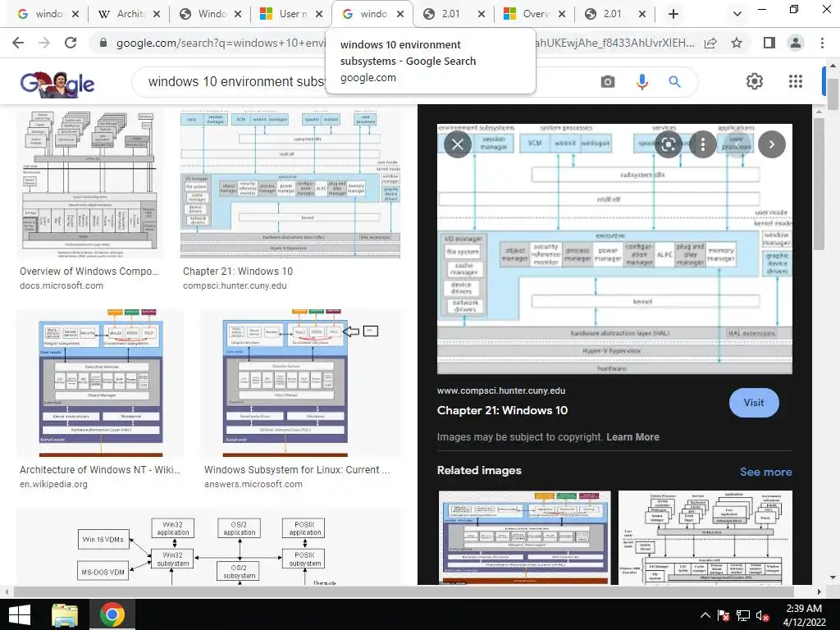
Task: Close the Wikipedia Archite tab
Action: click(157, 14)
